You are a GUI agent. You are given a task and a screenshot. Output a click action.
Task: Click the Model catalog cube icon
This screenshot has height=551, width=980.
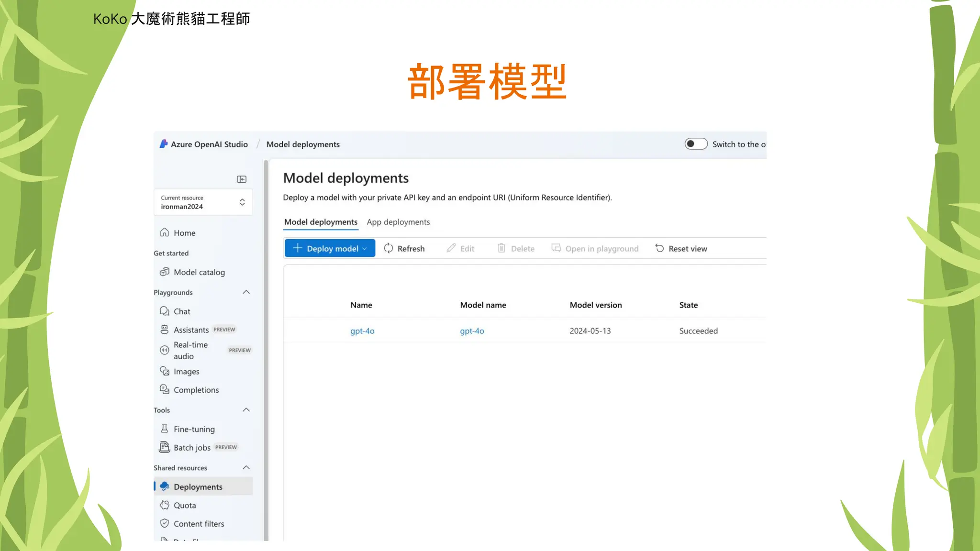[164, 272]
